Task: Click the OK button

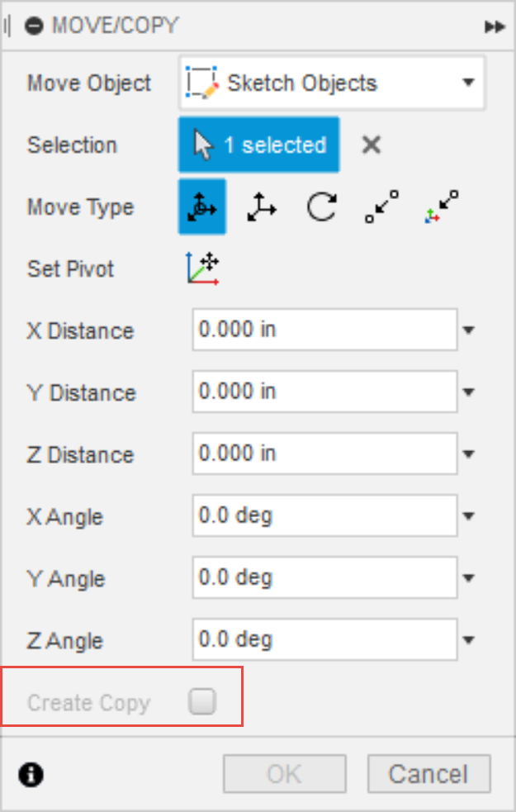Action: pos(284,774)
